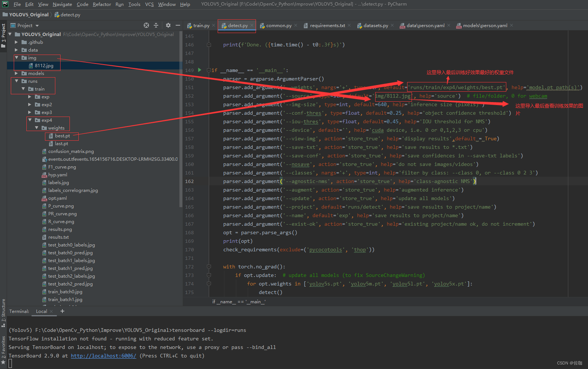Open the 1: Project side tool window
This screenshot has width=588, height=369.
pyautogui.click(x=3, y=36)
